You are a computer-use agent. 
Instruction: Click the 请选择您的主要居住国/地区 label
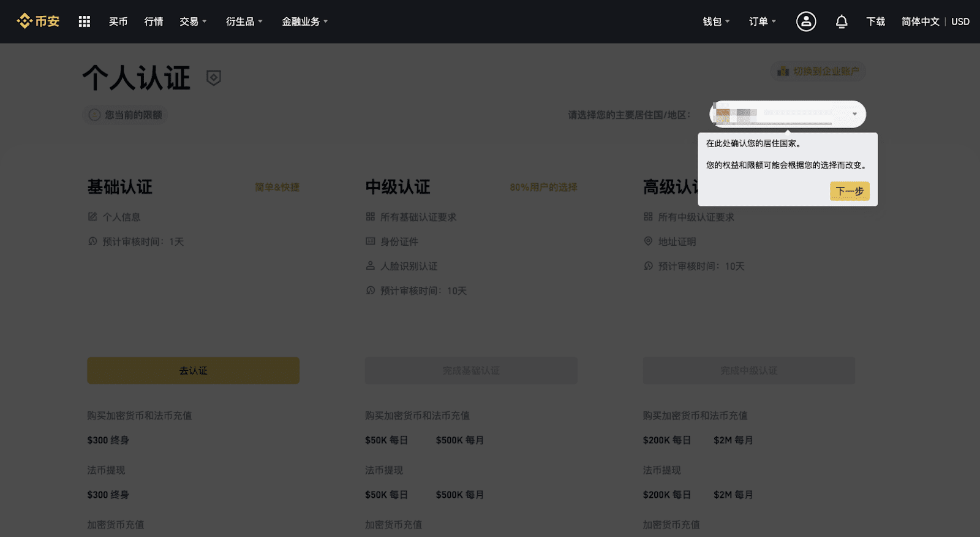[x=629, y=115]
